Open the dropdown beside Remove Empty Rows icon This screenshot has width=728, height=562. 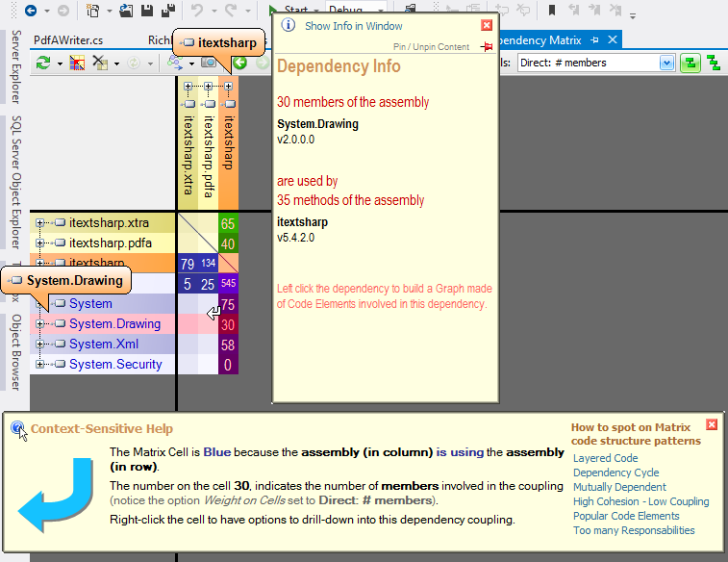coord(116,64)
